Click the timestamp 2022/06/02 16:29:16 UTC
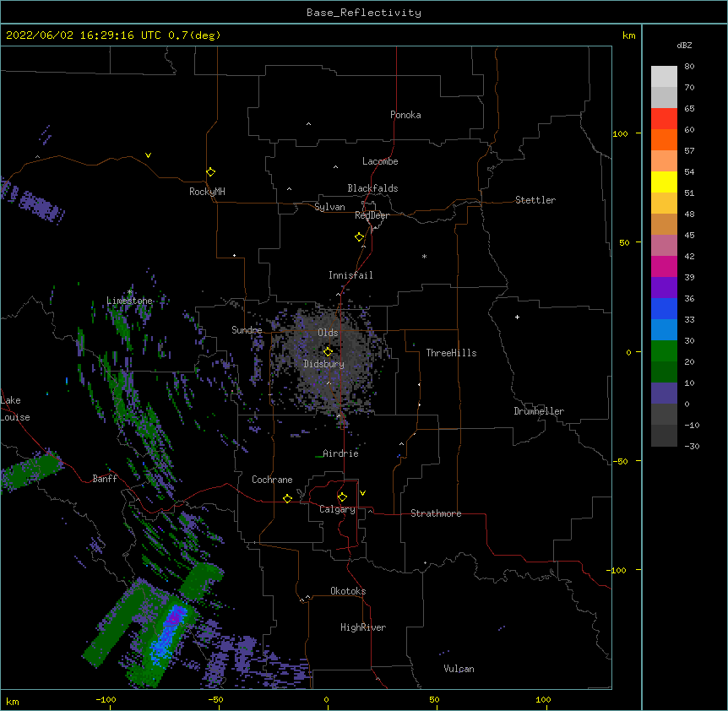This screenshot has height=711, width=728. pyautogui.click(x=84, y=35)
